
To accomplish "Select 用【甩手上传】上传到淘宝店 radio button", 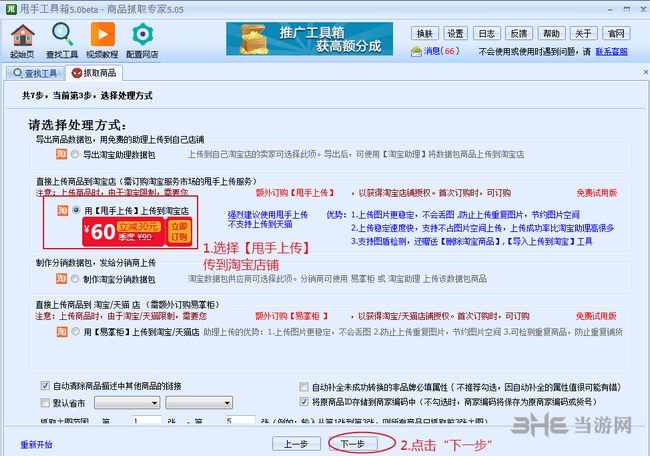I will click(76, 210).
